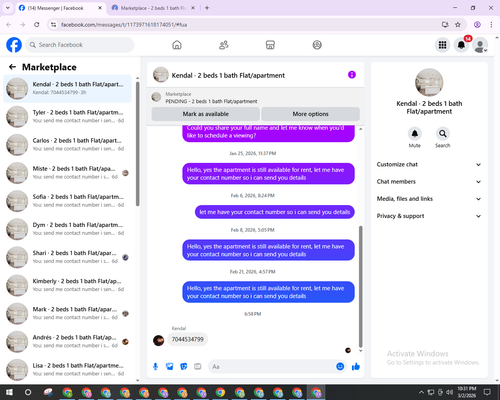Image resolution: width=500 pixels, height=400 pixels.
Task: Bookmark this page with the star icon
Action: 458,25
